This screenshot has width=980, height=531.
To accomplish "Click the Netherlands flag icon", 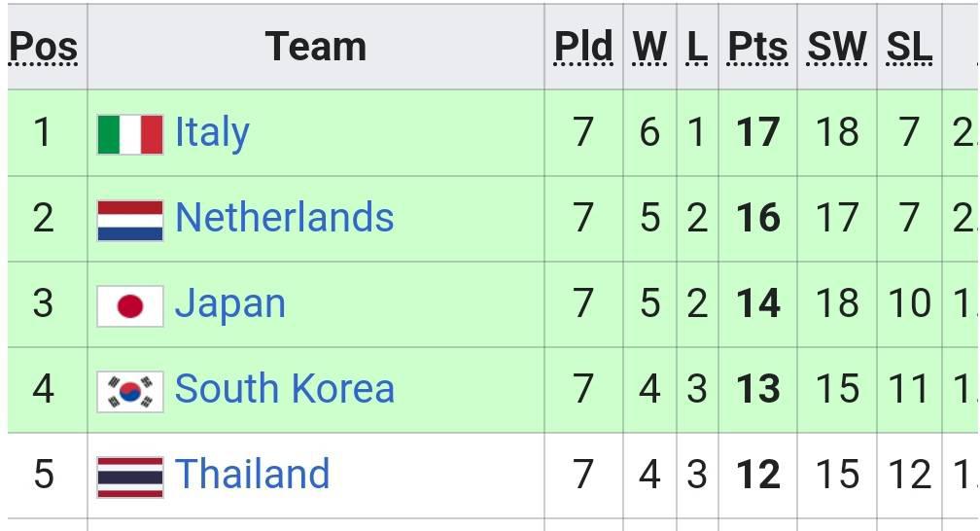I will point(130,220).
